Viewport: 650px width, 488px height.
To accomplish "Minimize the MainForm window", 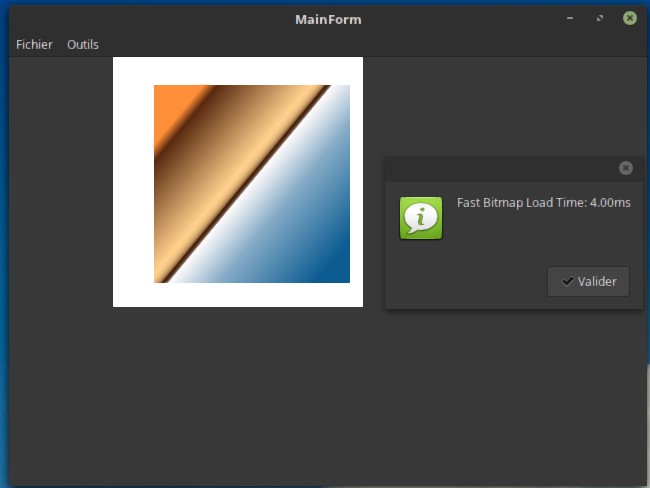I will 570,18.
